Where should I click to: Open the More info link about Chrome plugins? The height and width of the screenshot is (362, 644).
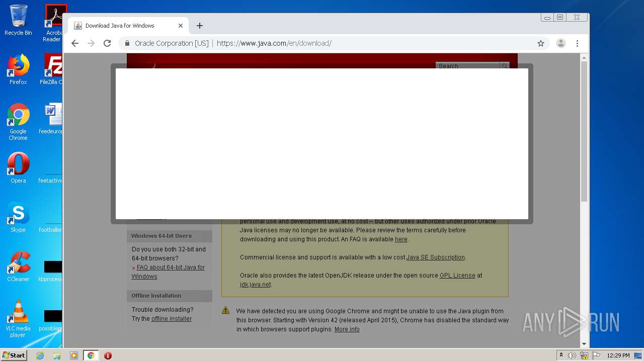click(x=347, y=329)
